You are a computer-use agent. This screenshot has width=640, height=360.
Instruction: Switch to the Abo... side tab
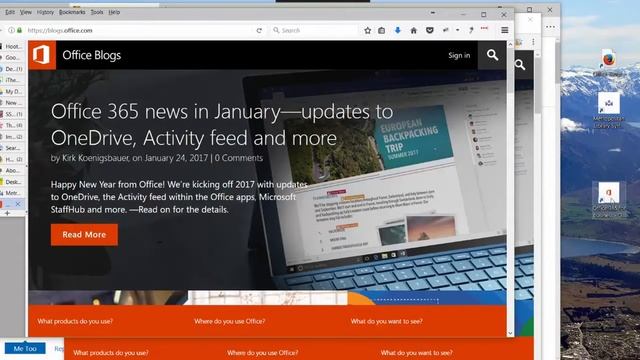click(x=12, y=170)
